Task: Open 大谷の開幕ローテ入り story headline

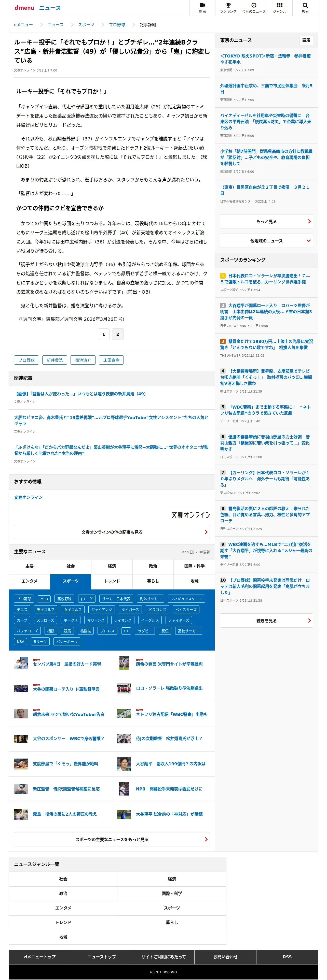Action: (66, 689)
